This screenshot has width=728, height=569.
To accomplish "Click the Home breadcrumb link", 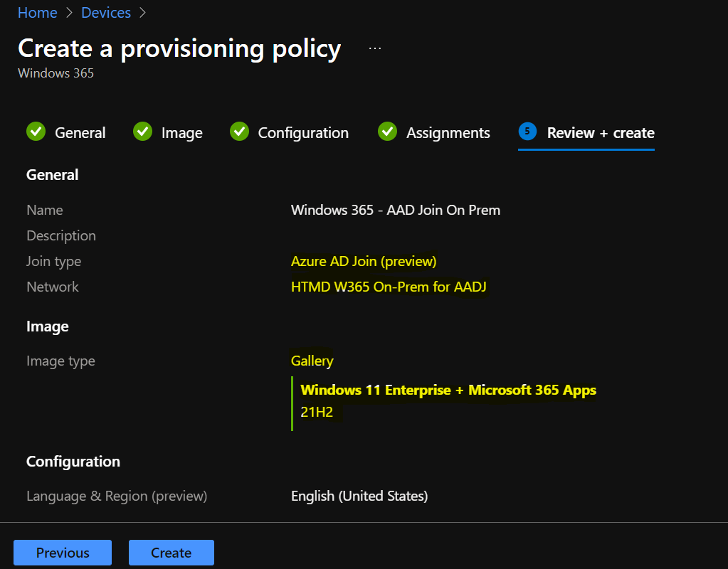I will tap(37, 13).
